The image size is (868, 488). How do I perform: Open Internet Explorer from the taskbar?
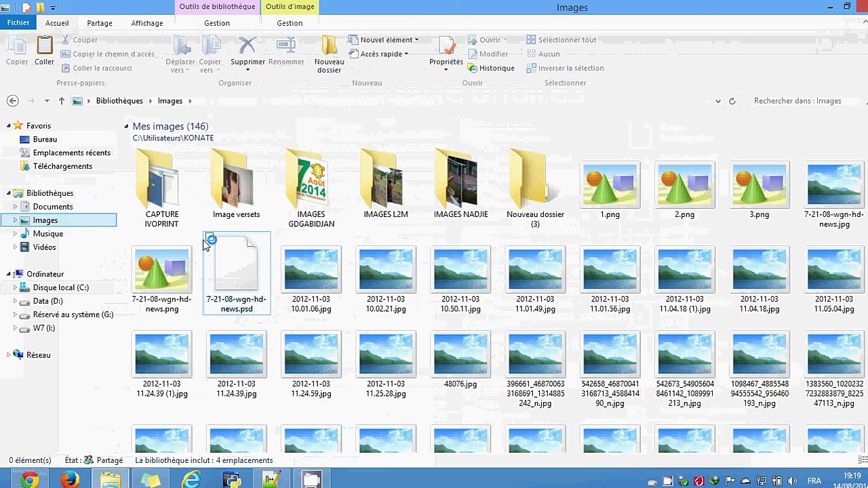191,480
